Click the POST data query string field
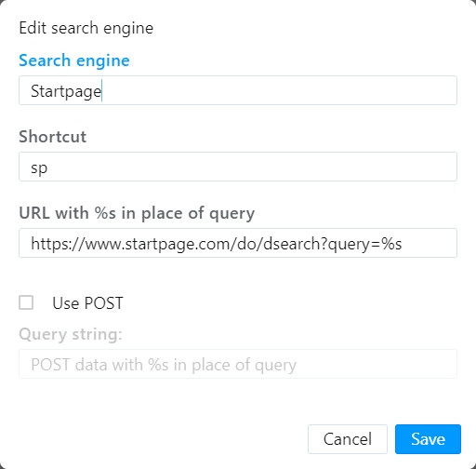Screen dimensions: 476x469 click(238, 364)
